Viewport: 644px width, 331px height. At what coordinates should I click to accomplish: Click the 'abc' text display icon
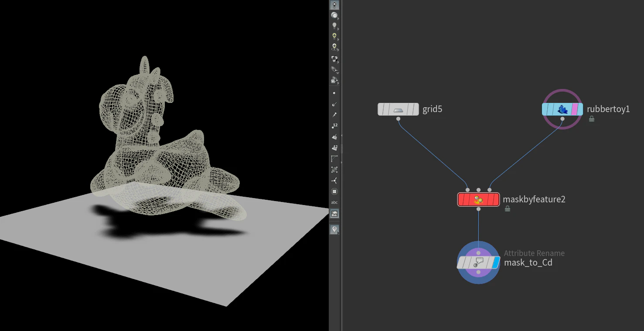(334, 202)
